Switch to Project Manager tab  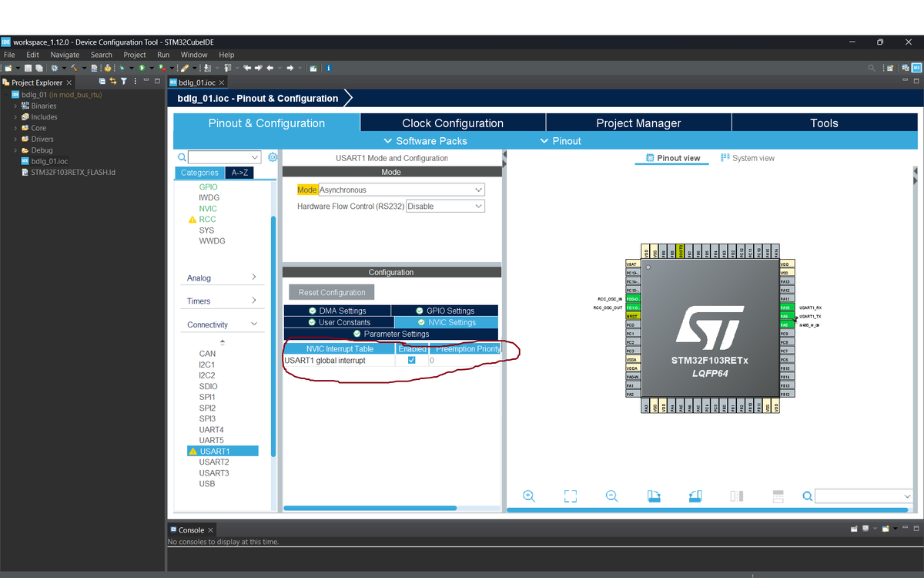point(638,123)
